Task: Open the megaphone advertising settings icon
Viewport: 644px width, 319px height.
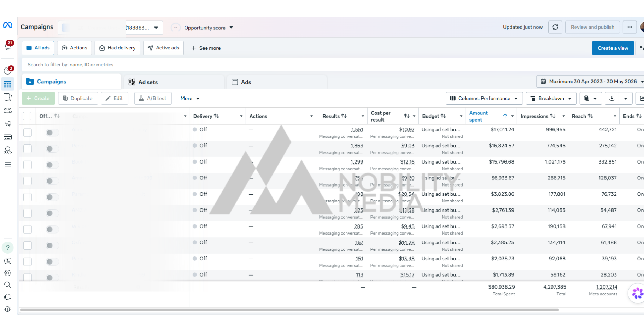Action: [7, 124]
